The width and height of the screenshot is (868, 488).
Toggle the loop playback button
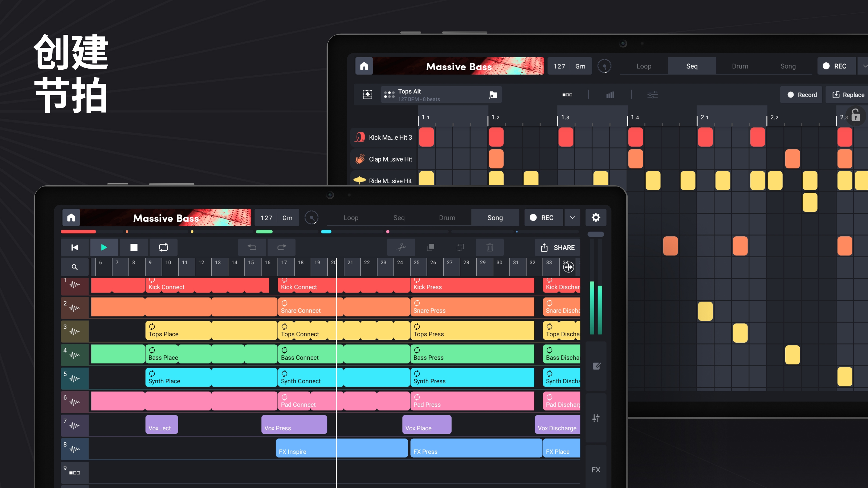point(163,248)
